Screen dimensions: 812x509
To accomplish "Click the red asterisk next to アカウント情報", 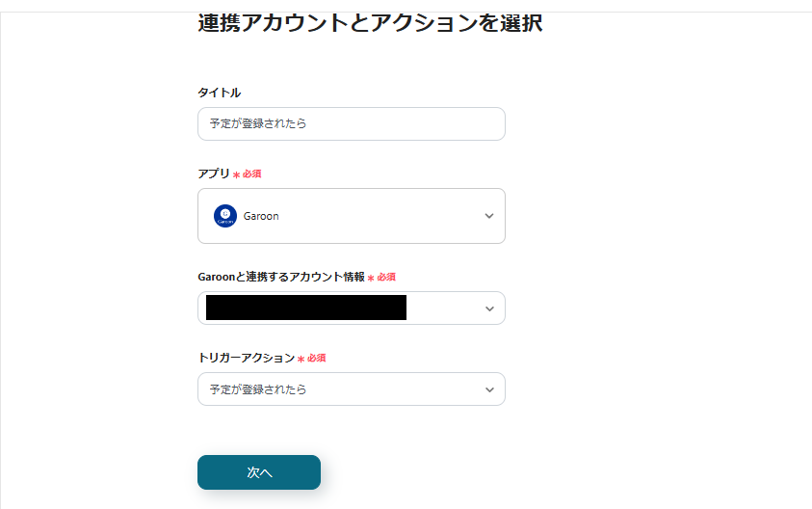I will pos(371,278).
